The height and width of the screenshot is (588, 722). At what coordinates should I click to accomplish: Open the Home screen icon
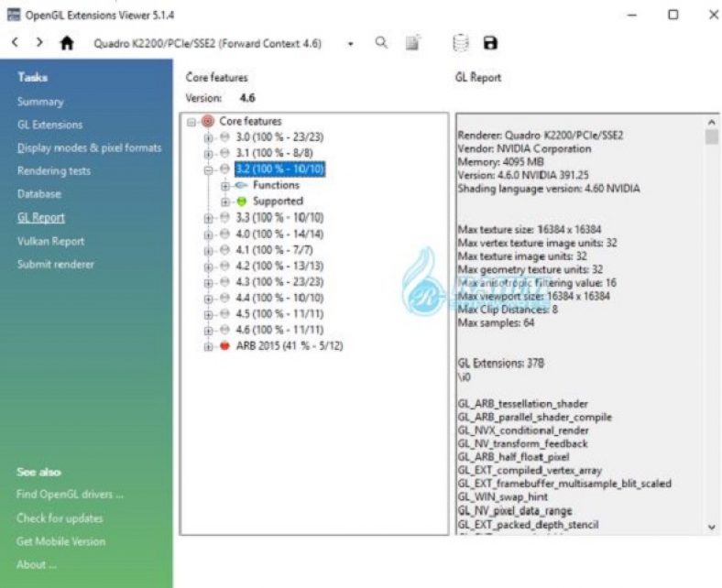(67, 43)
